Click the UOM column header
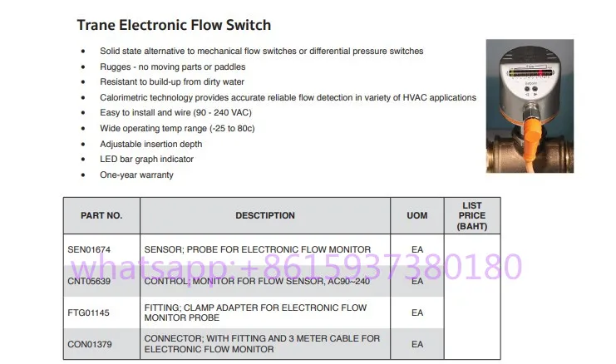The image size is (616, 364). (x=417, y=215)
